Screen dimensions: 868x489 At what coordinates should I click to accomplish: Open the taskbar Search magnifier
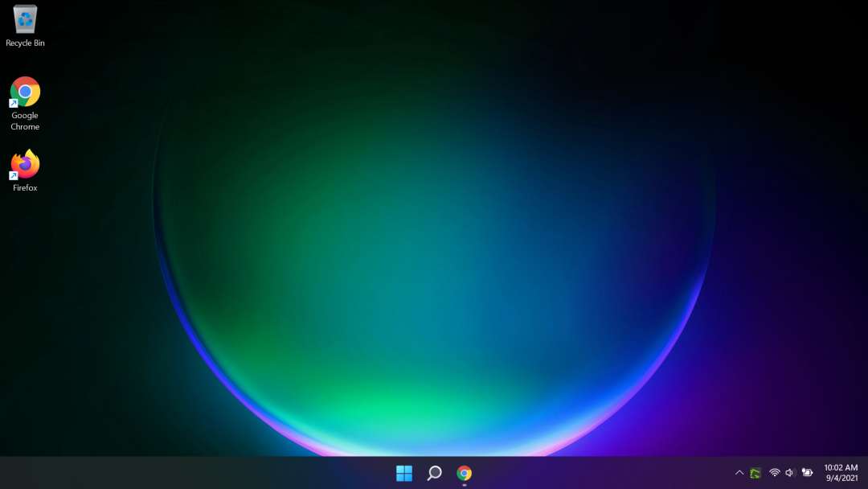(x=434, y=473)
